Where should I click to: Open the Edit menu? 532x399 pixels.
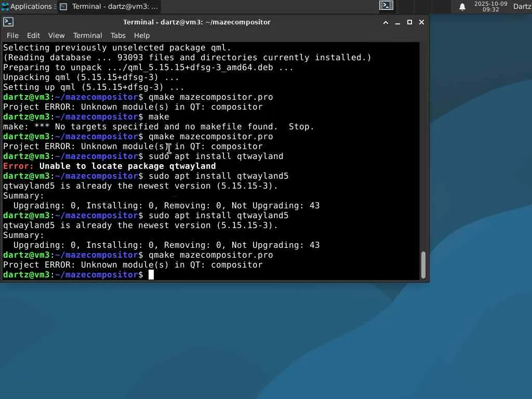(33, 35)
